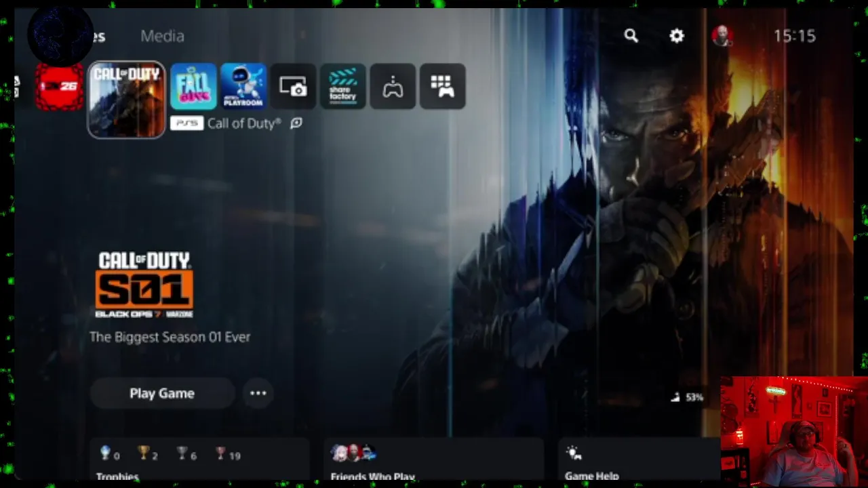Click the streaming icon beside Call of Duty title
This screenshot has height=488, width=868.
coord(296,123)
